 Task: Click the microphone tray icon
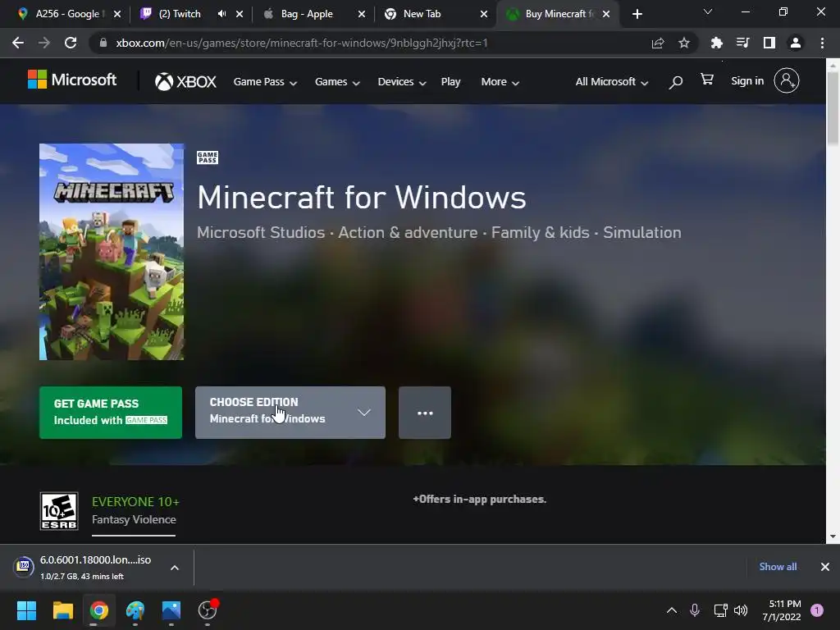[x=695, y=610]
